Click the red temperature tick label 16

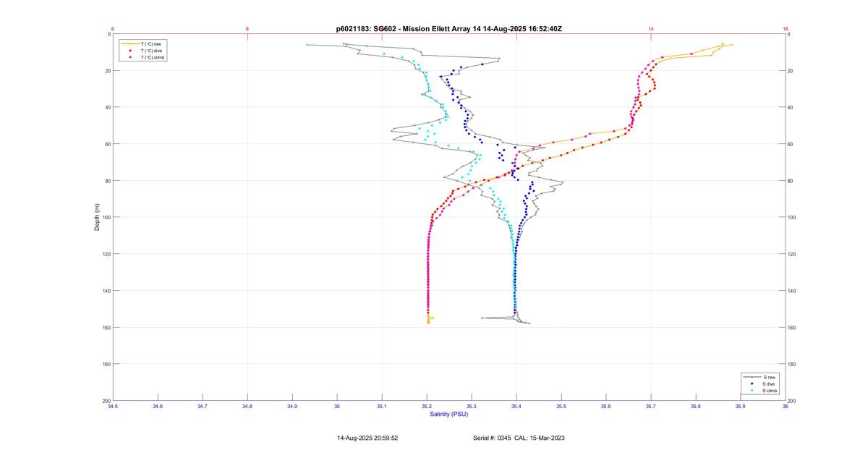tap(786, 29)
